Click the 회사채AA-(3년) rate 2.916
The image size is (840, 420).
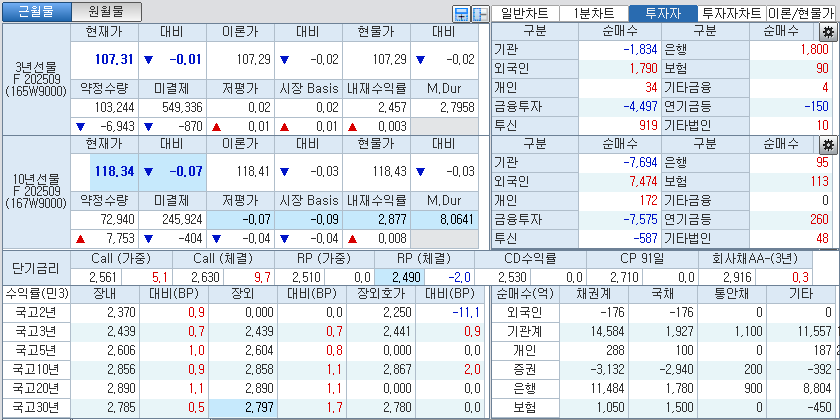(x=726, y=277)
